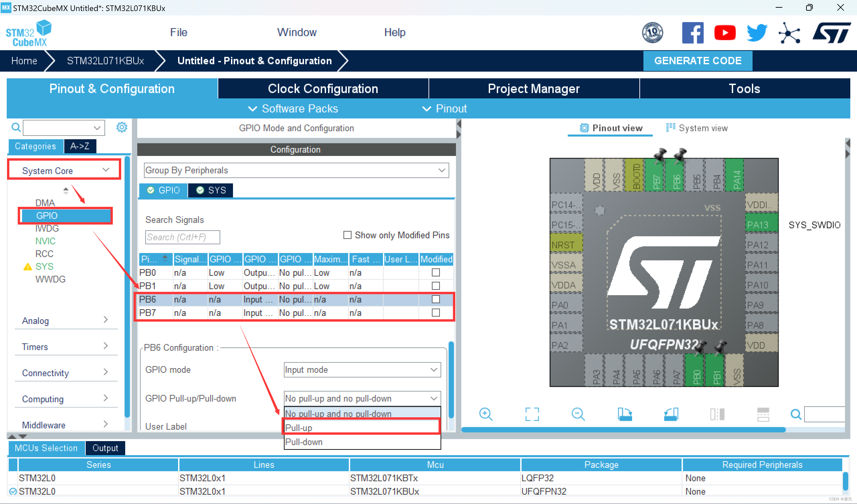Open the GPIO mode Input mode dropdown

tap(362, 370)
